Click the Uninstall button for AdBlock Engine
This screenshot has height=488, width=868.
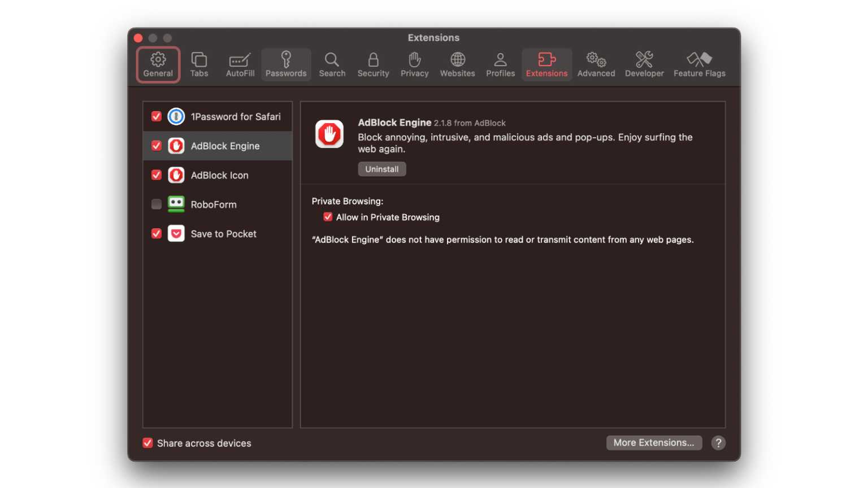381,168
